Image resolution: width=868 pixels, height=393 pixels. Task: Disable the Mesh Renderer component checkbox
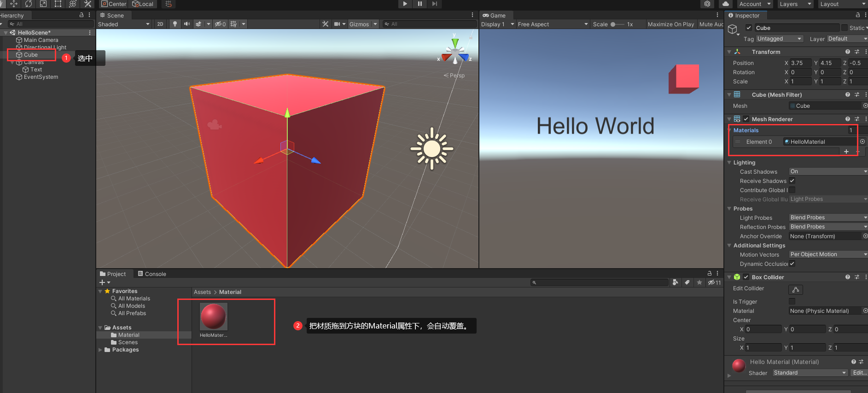click(746, 119)
